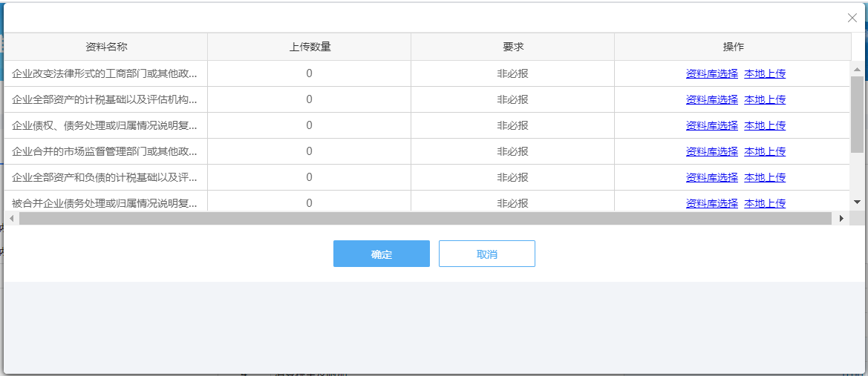Select row 被合并企业债务处理或归属情况说明复...

[428, 201]
